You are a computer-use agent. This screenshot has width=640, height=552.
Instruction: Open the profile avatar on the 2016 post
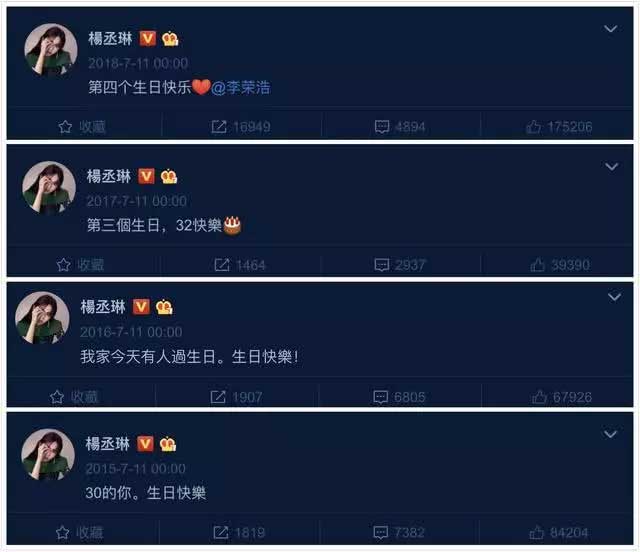point(42,318)
